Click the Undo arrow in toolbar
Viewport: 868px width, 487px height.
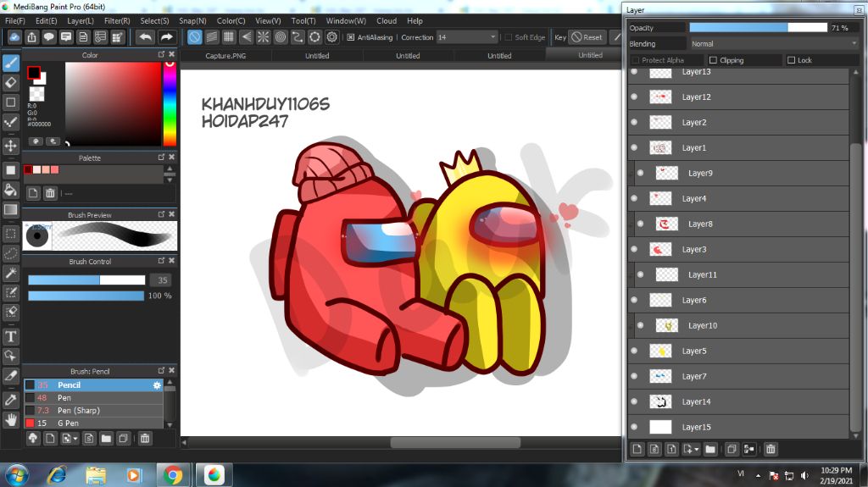point(146,37)
